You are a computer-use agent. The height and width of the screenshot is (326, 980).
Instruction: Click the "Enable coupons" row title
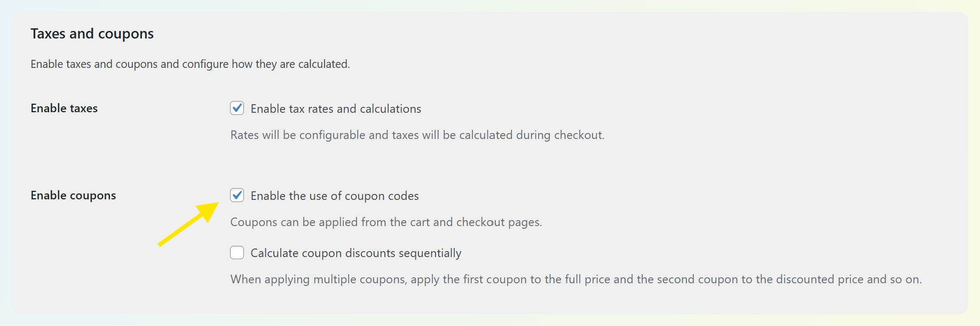click(73, 196)
